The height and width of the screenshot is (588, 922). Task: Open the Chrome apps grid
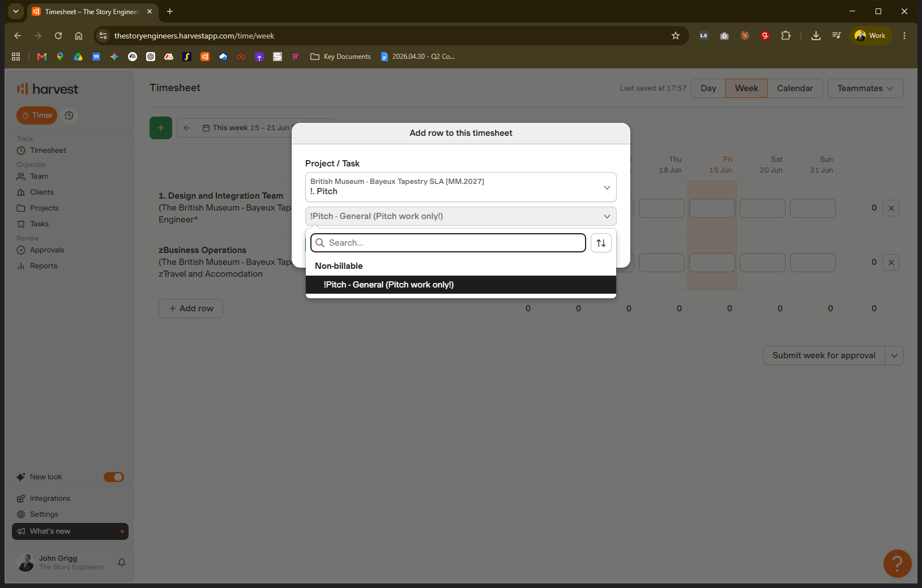16,57
